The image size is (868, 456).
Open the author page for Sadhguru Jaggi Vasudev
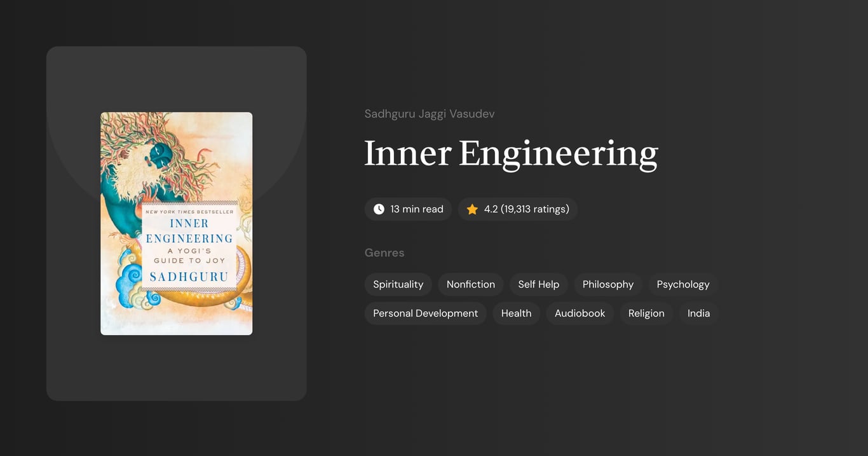pyautogui.click(x=430, y=113)
